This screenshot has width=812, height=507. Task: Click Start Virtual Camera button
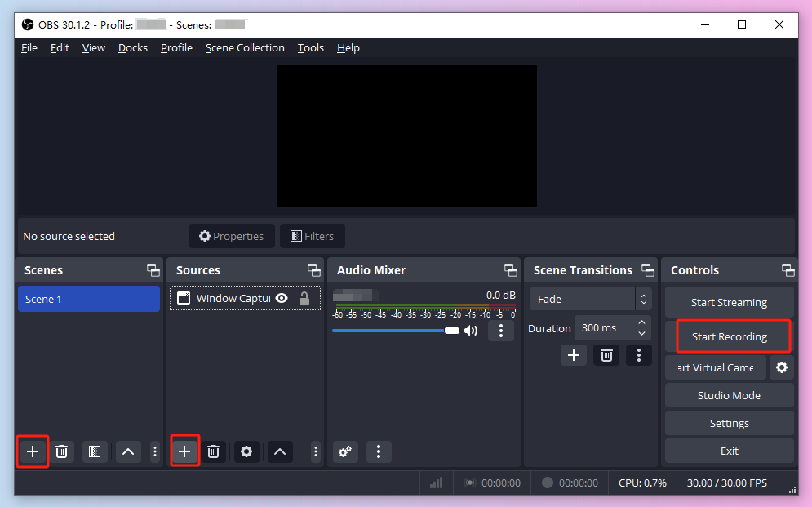coord(715,367)
